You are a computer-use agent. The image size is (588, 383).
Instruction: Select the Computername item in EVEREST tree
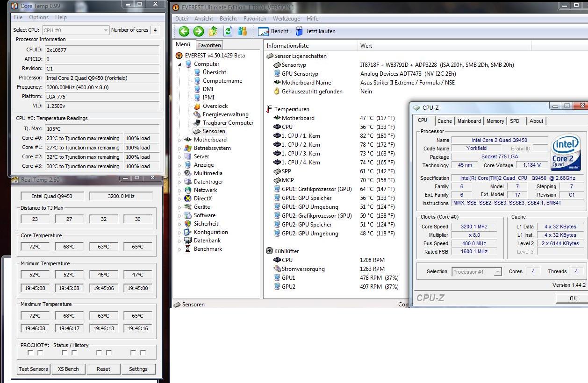coord(222,81)
